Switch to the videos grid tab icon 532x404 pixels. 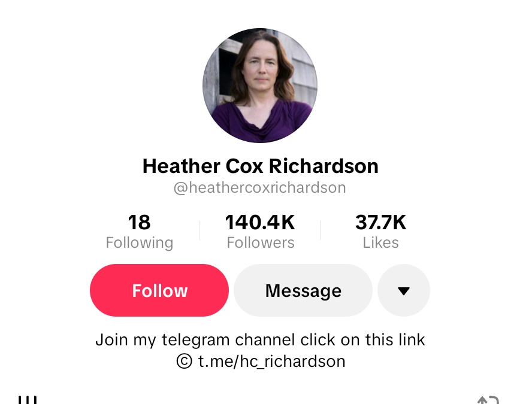(x=28, y=399)
